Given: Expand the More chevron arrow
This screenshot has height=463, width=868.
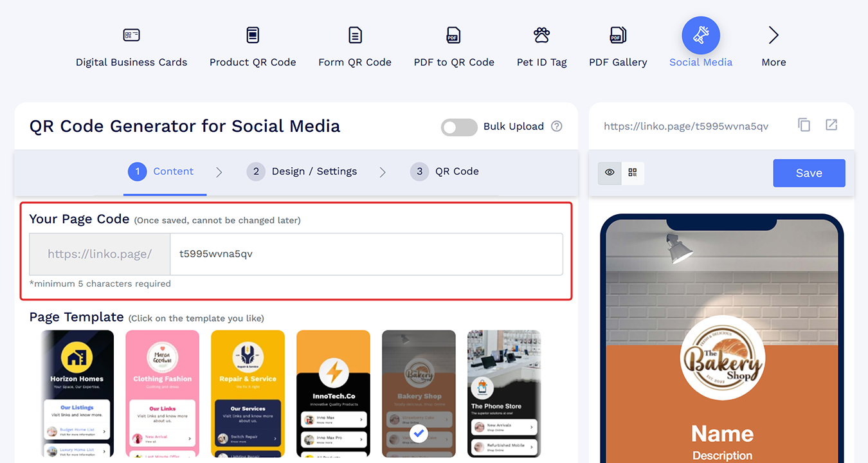Looking at the screenshot, I should tap(773, 35).
